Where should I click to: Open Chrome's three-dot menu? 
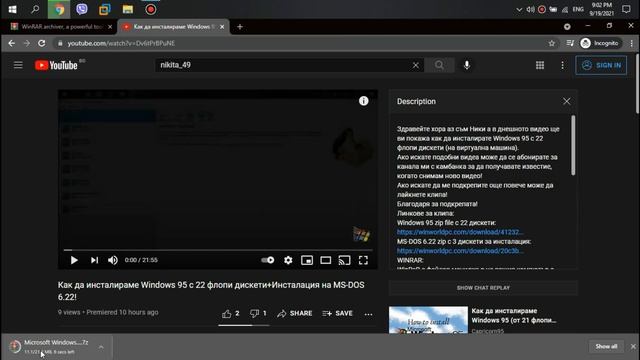[x=631, y=43]
